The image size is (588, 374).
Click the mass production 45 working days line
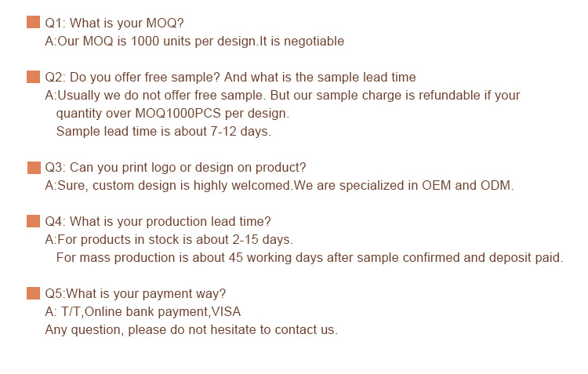point(310,258)
